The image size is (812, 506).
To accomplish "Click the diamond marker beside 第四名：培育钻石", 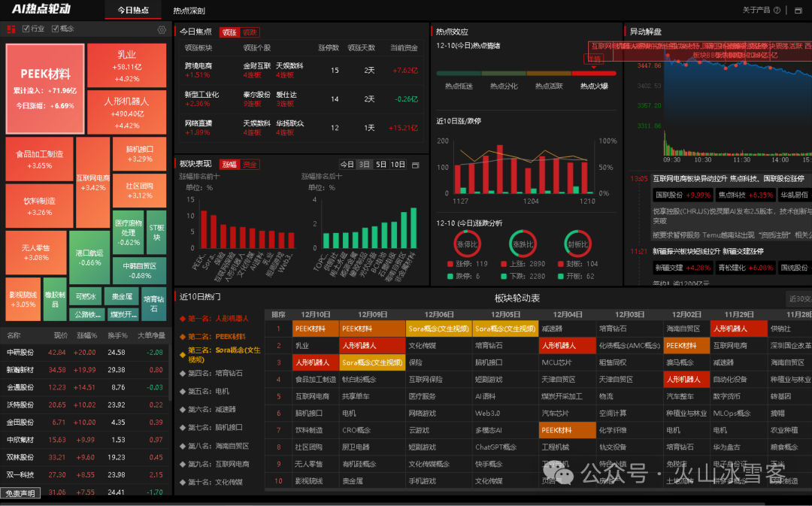I will [182, 373].
